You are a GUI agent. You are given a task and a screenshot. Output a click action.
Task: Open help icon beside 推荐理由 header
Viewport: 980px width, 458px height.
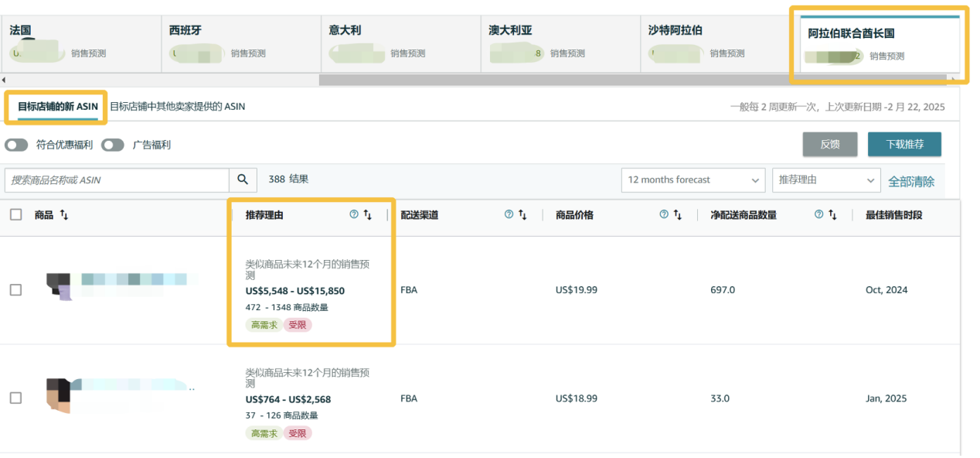pyautogui.click(x=354, y=215)
